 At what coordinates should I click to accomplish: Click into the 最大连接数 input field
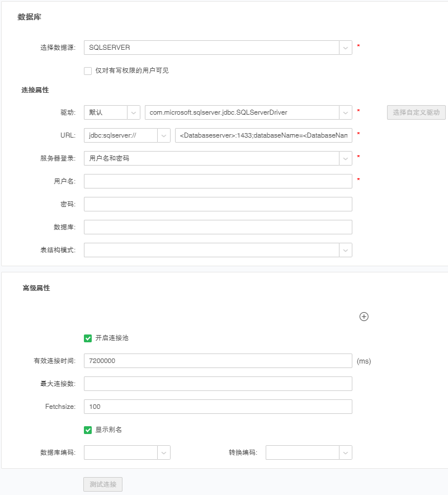[218, 384]
